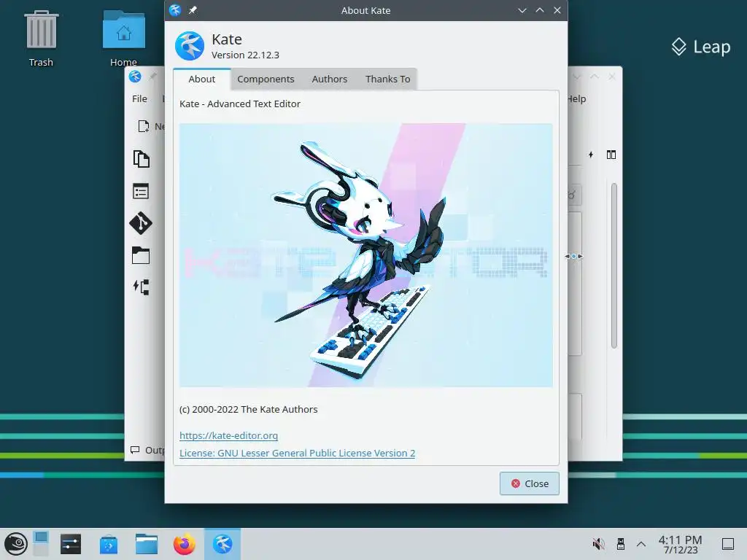The image size is (747, 560).
Task: Open the openSUSE application launcher
Action: coord(16,544)
